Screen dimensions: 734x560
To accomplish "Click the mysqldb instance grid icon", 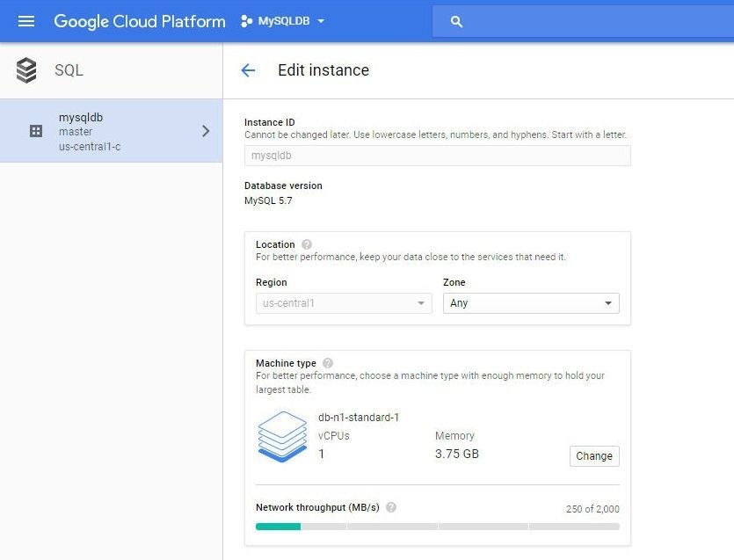I will [36, 131].
